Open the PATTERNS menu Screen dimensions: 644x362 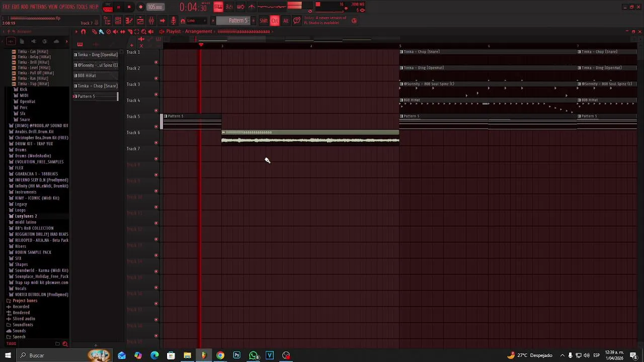click(x=38, y=7)
